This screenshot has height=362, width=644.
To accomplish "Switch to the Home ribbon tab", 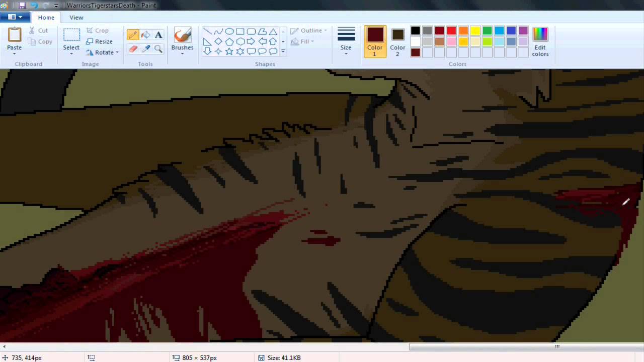I will 46,17.
